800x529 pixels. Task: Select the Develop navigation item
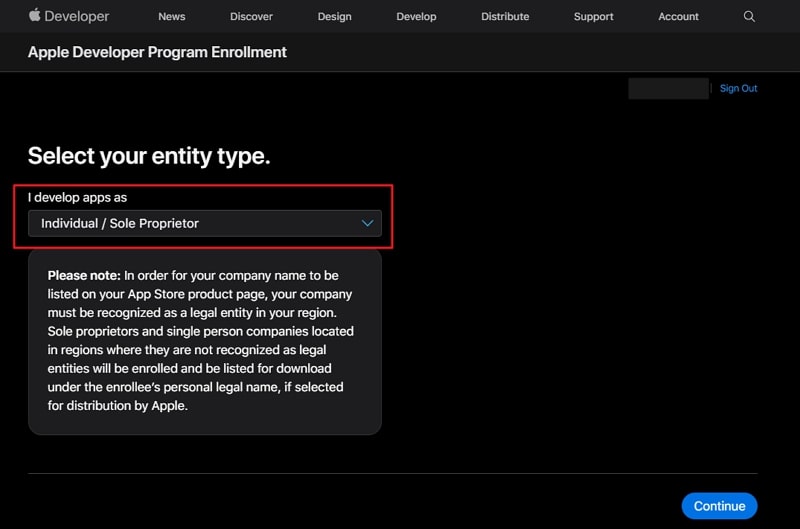point(416,16)
